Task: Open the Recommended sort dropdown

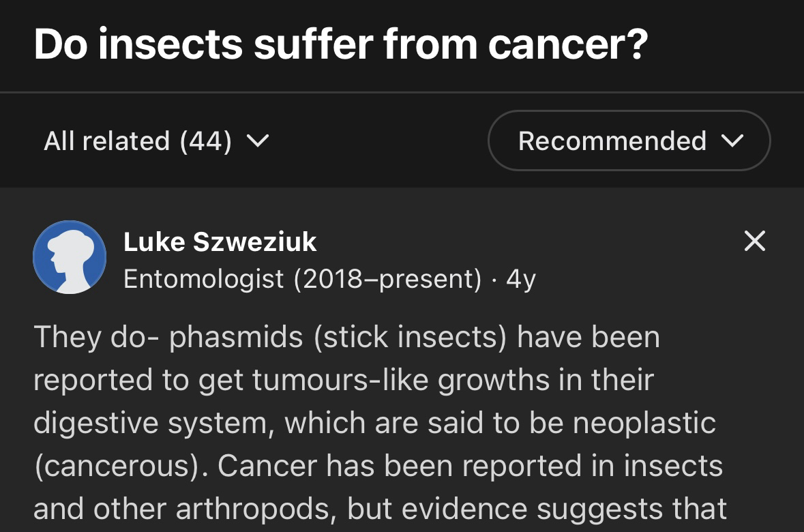Action: tap(629, 141)
